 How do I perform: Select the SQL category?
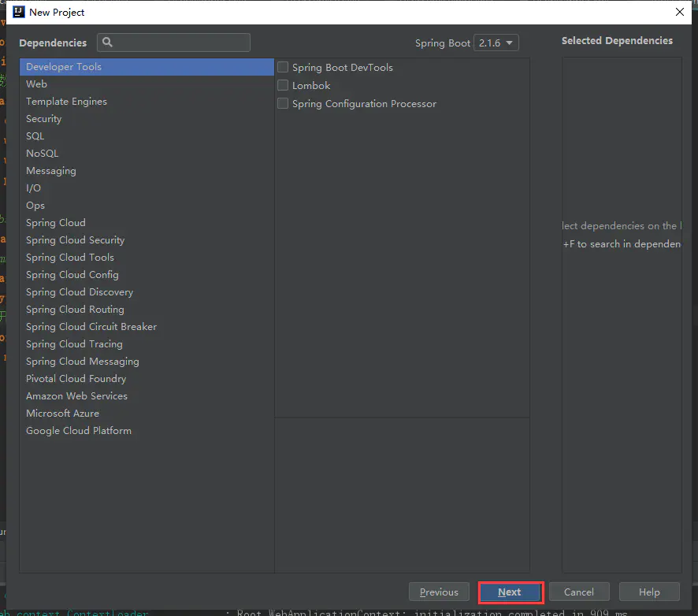[x=147, y=136]
